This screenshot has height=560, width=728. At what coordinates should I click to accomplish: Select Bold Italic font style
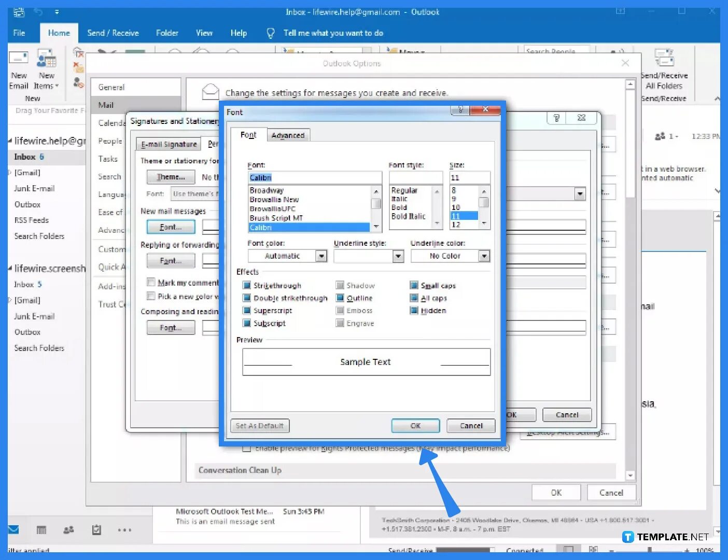[409, 216]
